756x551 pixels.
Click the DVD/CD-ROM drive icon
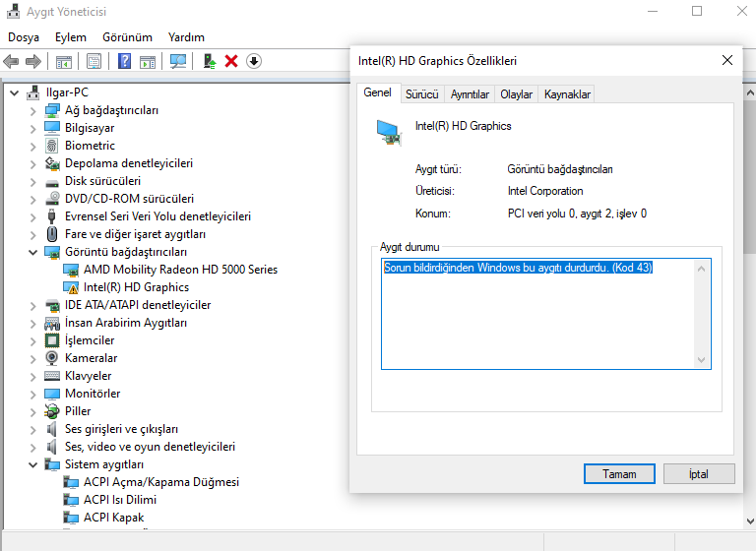click(x=51, y=199)
